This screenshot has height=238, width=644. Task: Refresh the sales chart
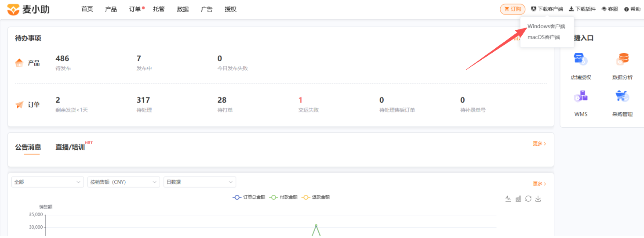528,198
